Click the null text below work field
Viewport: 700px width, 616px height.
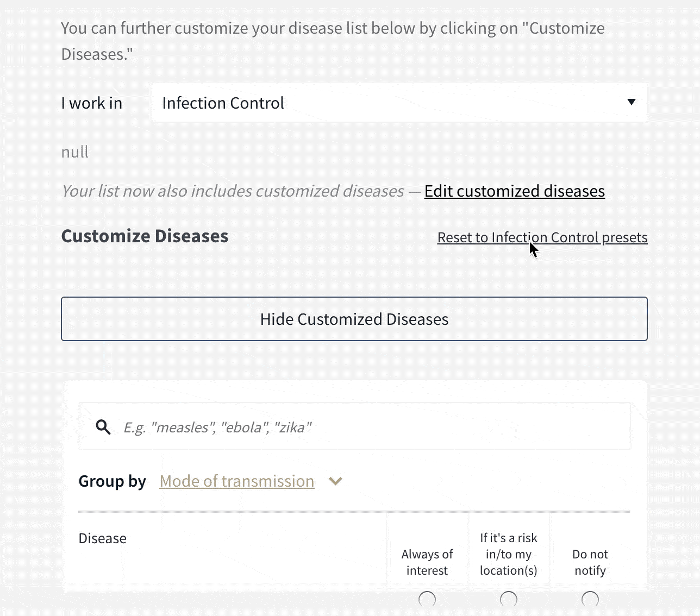tap(75, 152)
